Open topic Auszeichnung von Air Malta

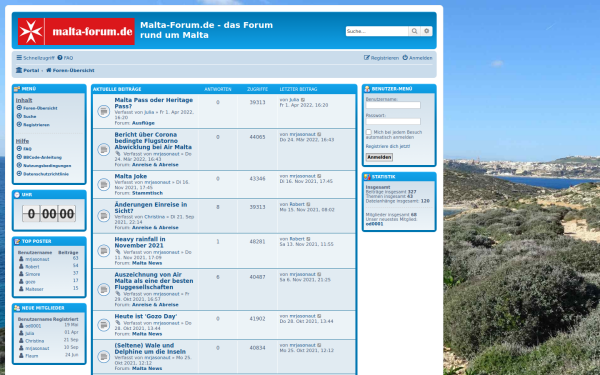click(x=154, y=281)
